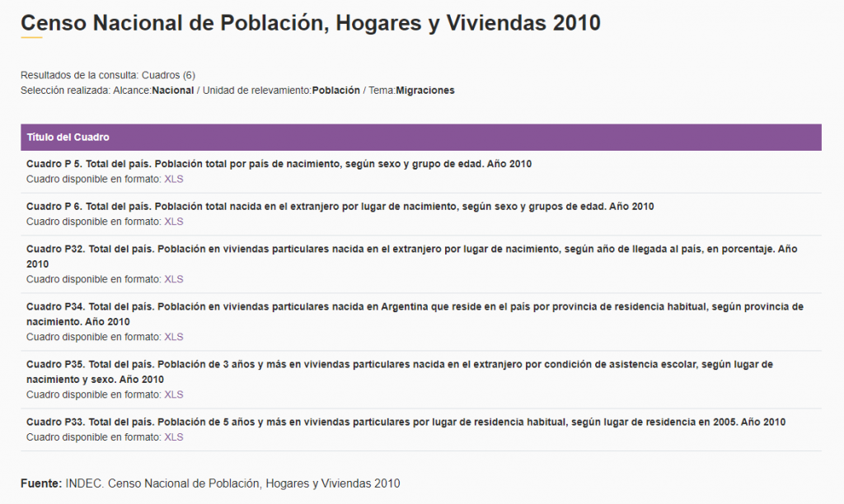Select the Cuadro P34 title about provincia de residencia
Screen dimensions: 844x504
tap(414, 306)
